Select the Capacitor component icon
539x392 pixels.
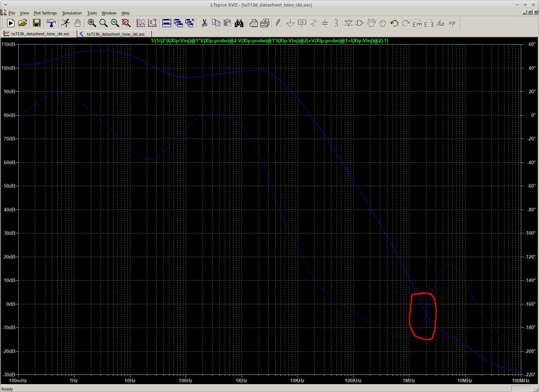pos(325,23)
